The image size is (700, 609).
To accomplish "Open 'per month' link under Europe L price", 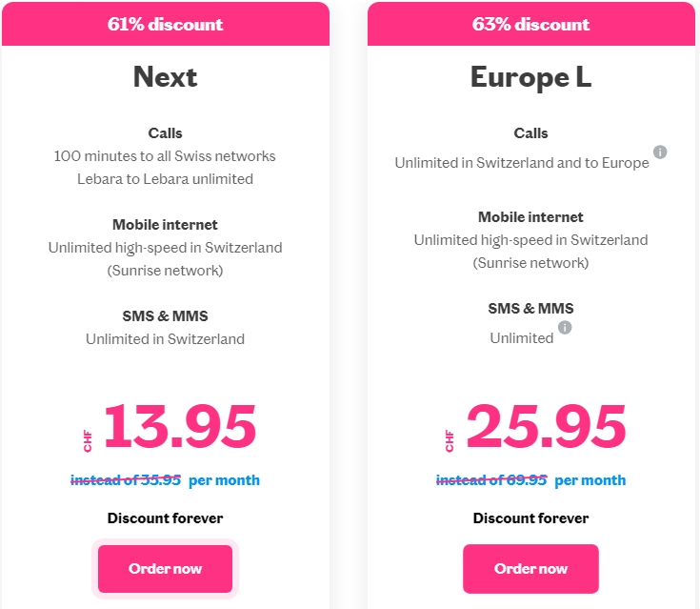I will click(590, 480).
